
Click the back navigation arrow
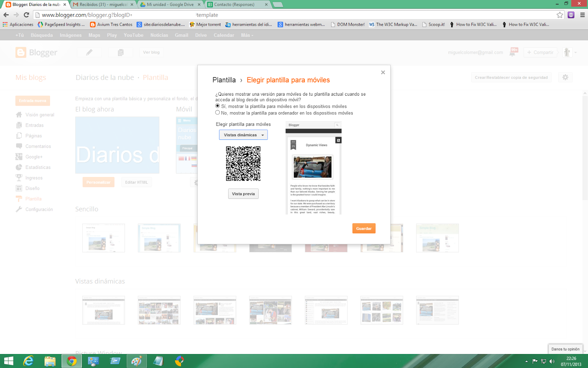click(x=6, y=15)
